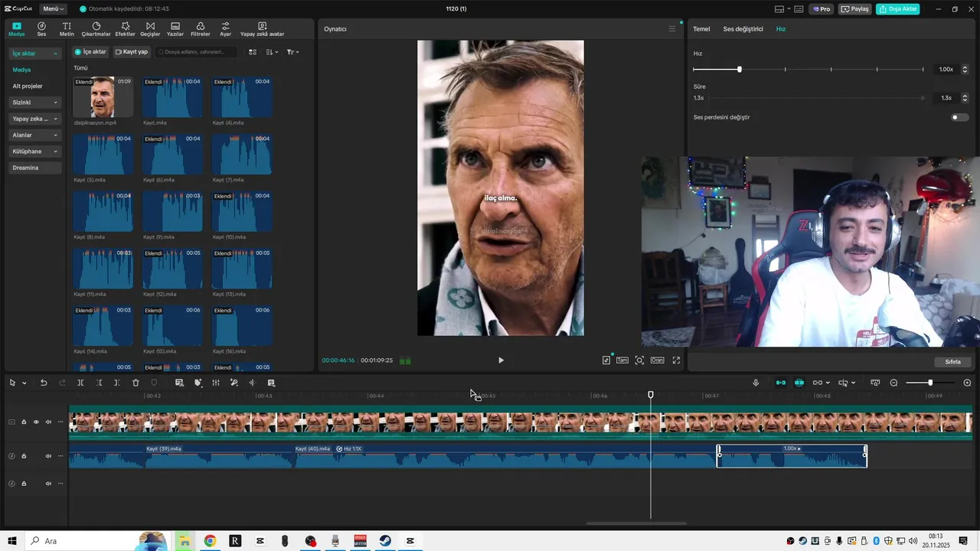Open the media filter dropdown

[292, 52]
